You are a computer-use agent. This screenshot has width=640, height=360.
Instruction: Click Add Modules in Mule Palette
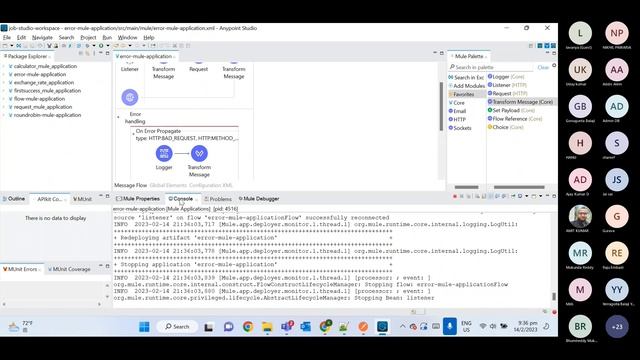tap(467, 86)
